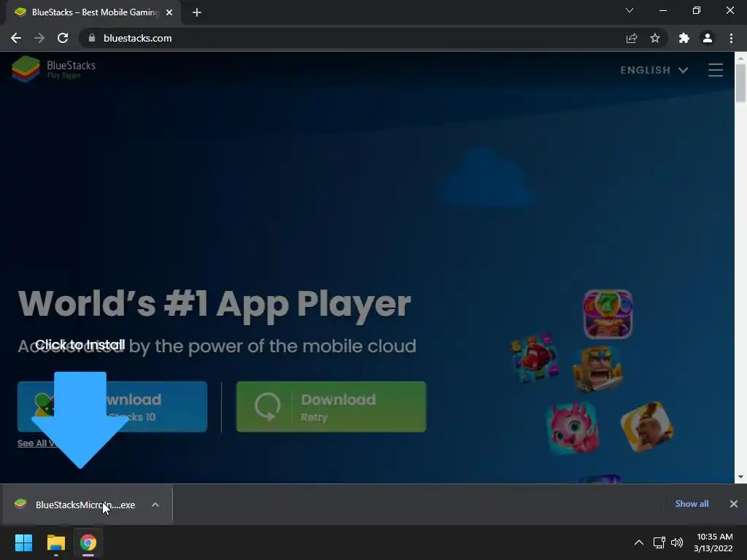747x560 pixels.
Task: Select the BlueStacks – Best Mobile Gaming tab
Action: click(93, 12)
